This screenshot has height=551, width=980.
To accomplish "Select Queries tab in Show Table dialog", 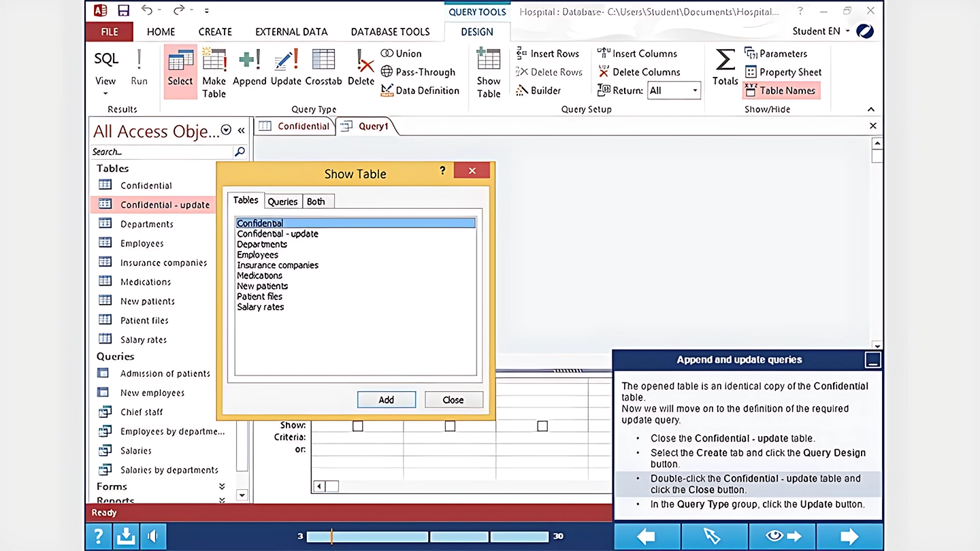I will tap(282, 201).
